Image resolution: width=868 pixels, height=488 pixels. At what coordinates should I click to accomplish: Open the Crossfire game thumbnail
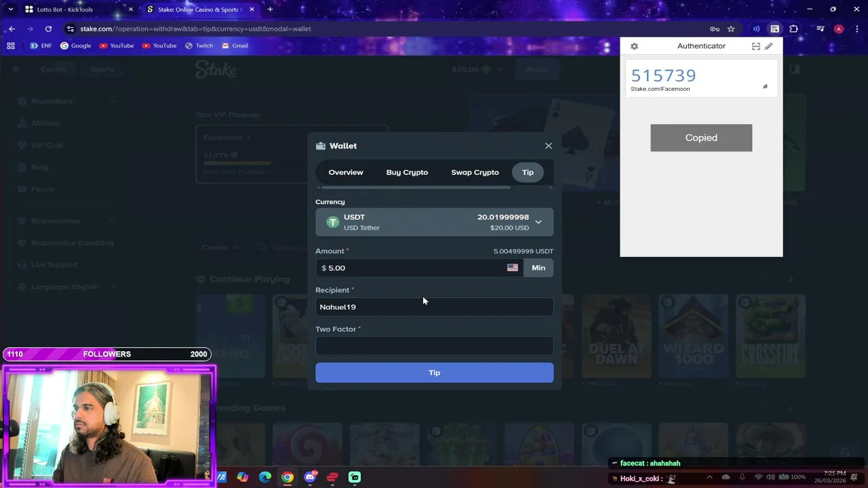[x=770, y=335]
